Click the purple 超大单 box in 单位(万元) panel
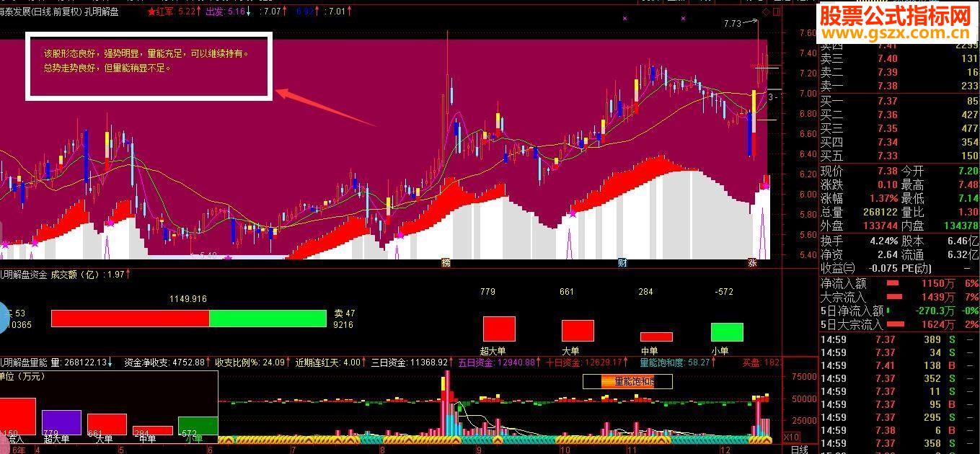 tap(61, 423)
